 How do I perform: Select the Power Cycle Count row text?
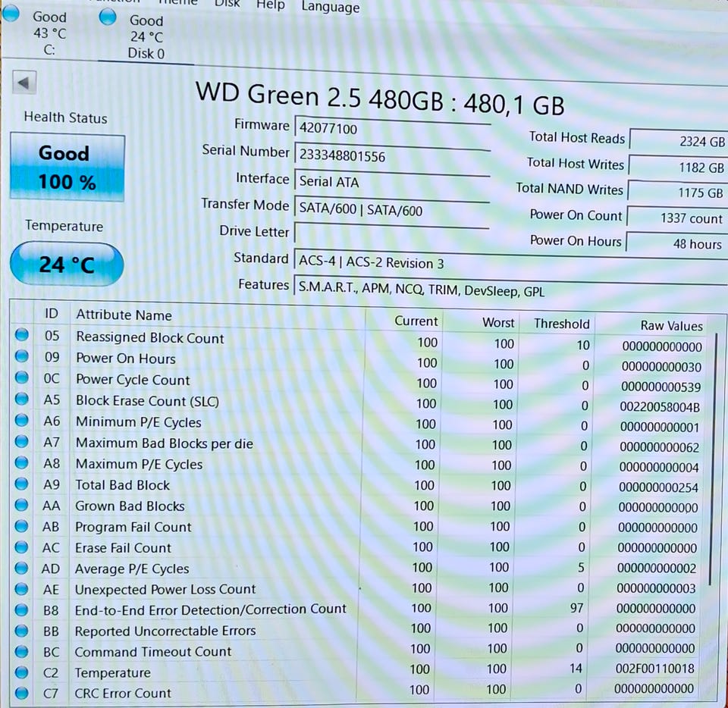133,380
